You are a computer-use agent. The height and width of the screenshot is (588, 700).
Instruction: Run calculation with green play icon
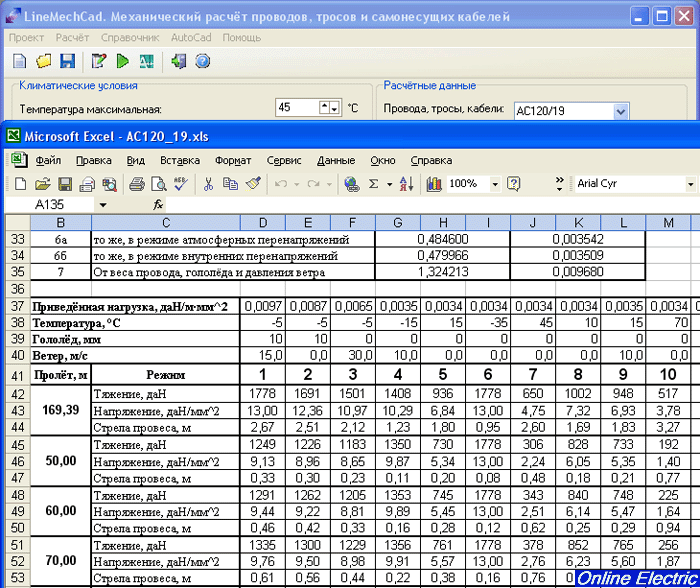click(122, 61)
